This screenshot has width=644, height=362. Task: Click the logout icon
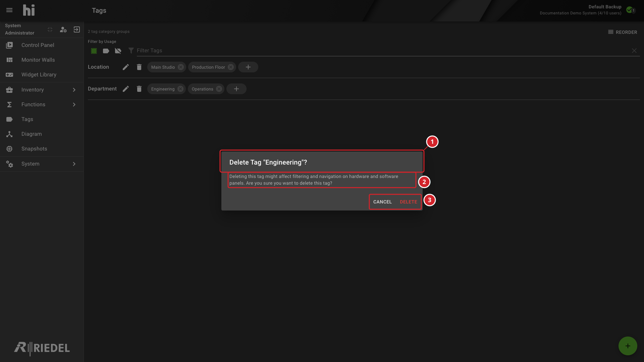tap(77, 29)
